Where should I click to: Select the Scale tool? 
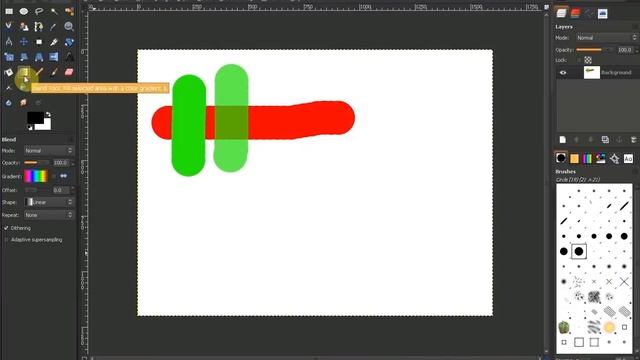pyautogui.click(x=9, y=57)
